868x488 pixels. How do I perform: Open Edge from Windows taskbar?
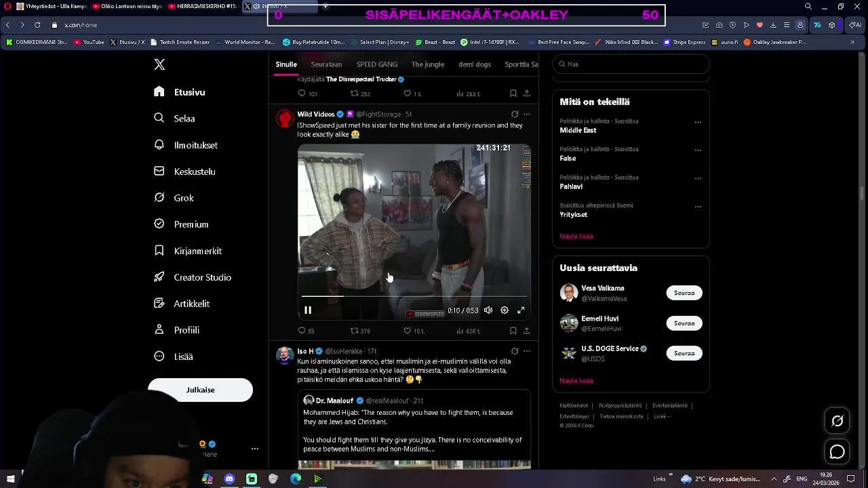pos(296,479)
